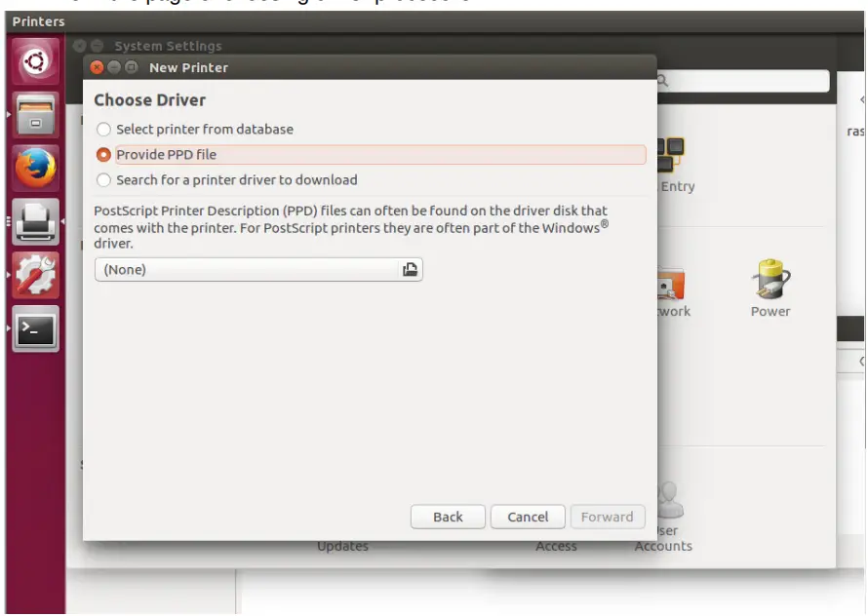Click the 'Power' label in System Settings
868x616 pixels.
click(770, 312)
